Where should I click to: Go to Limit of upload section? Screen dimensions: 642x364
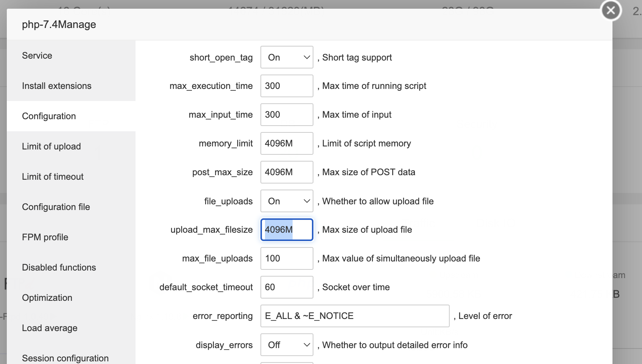pyautogui.click(x=51, y=146)
